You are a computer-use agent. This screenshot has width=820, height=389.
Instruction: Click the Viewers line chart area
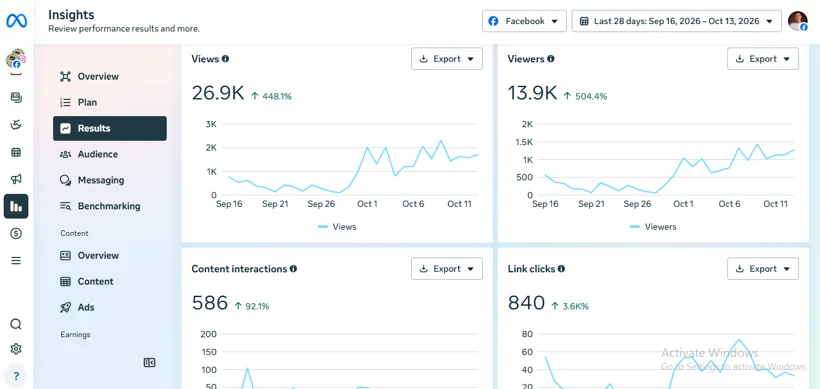pyautogui.click(x=665, y=159)
